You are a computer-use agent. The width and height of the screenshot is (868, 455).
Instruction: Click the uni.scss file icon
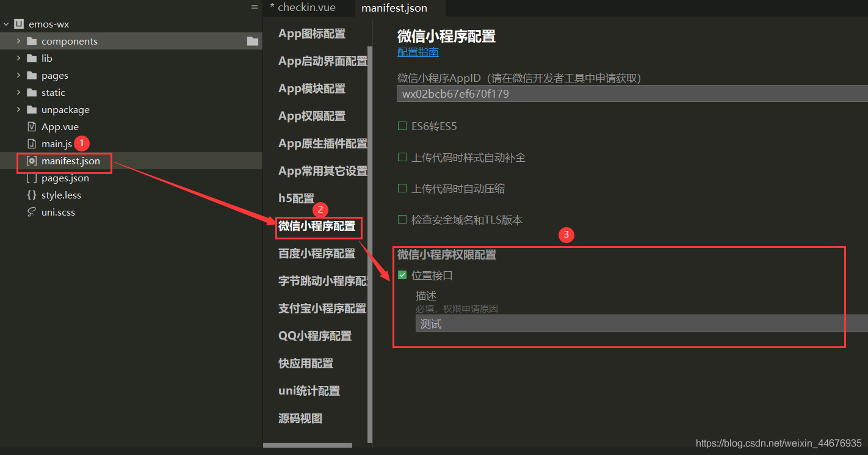32,213
